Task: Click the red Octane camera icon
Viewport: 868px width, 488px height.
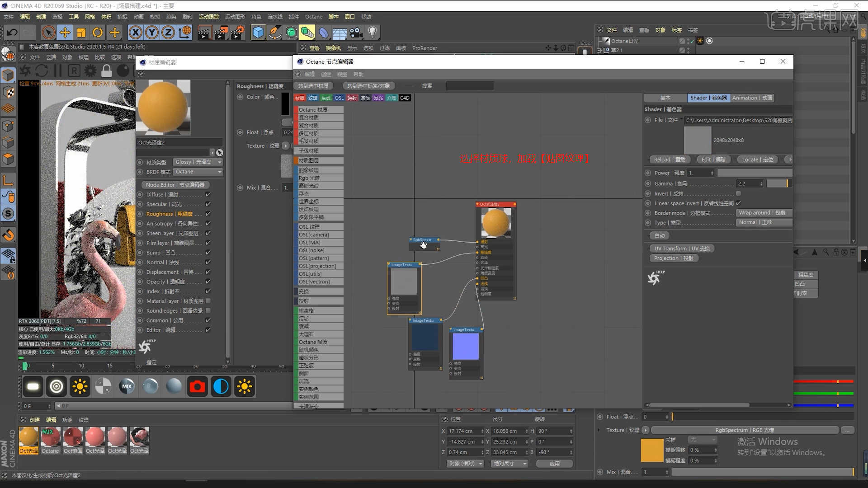Action: pos(198,387)
